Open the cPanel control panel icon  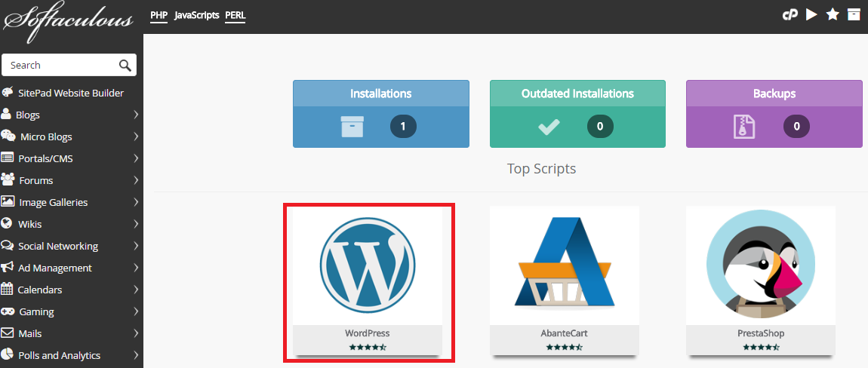[790, 15]
